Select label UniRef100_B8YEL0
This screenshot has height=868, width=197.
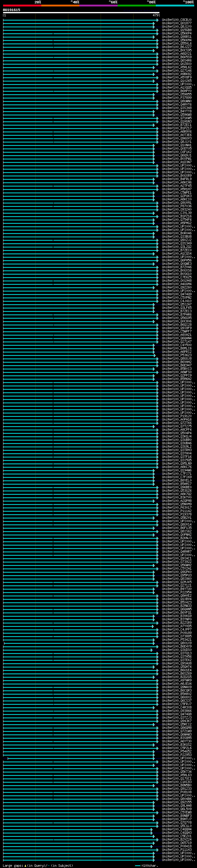[x=177, y=481]
